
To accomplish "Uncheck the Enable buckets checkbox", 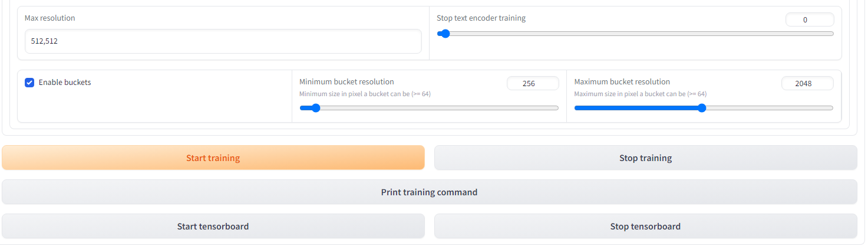I will coord(29,83).
